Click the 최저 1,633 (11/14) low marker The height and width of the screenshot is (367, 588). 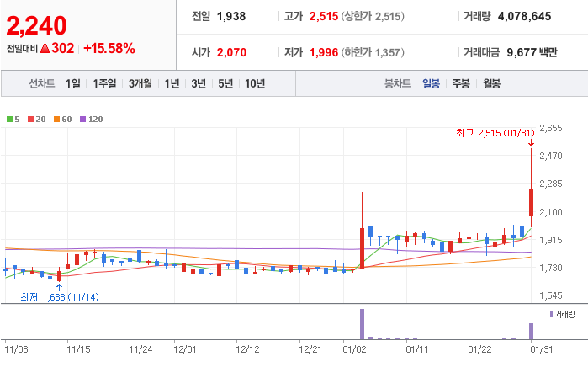point(60,297)
